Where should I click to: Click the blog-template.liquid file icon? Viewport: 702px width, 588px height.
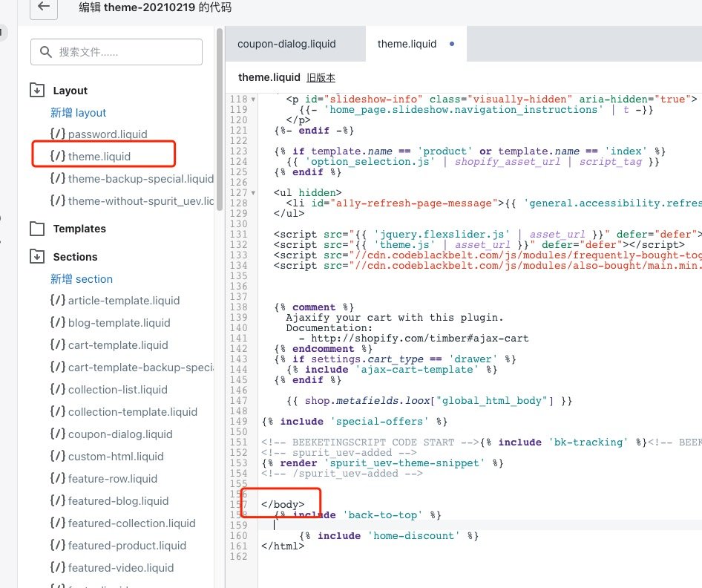[x=57, y=323]
